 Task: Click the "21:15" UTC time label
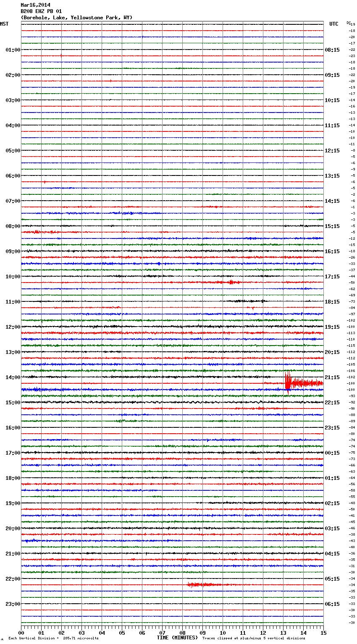click(332, 377)
